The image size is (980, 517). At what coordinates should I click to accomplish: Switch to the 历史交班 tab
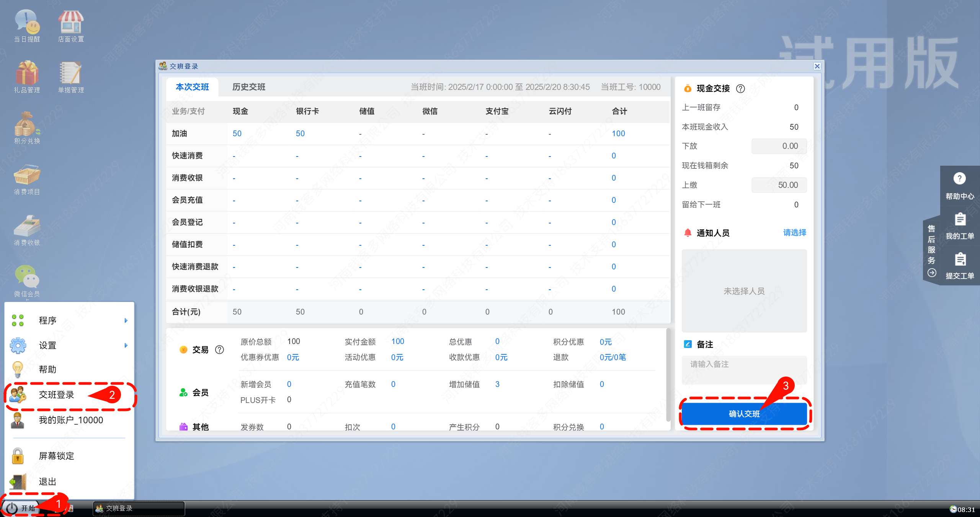(249, 87)
